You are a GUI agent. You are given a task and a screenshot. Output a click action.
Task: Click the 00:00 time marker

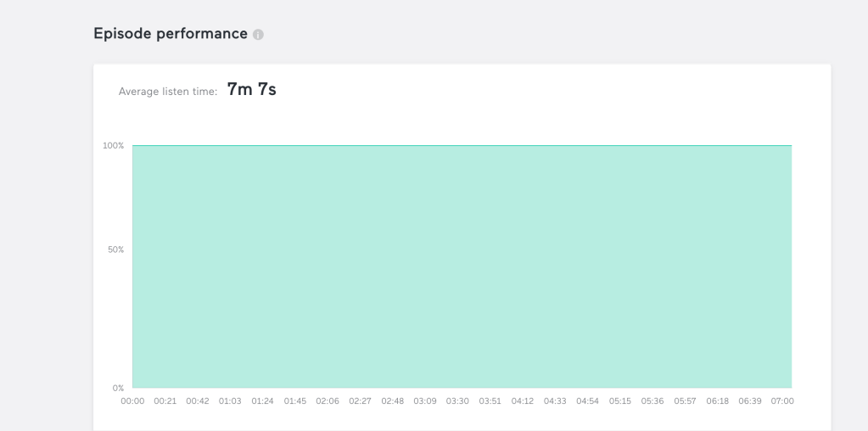(132, 401)
